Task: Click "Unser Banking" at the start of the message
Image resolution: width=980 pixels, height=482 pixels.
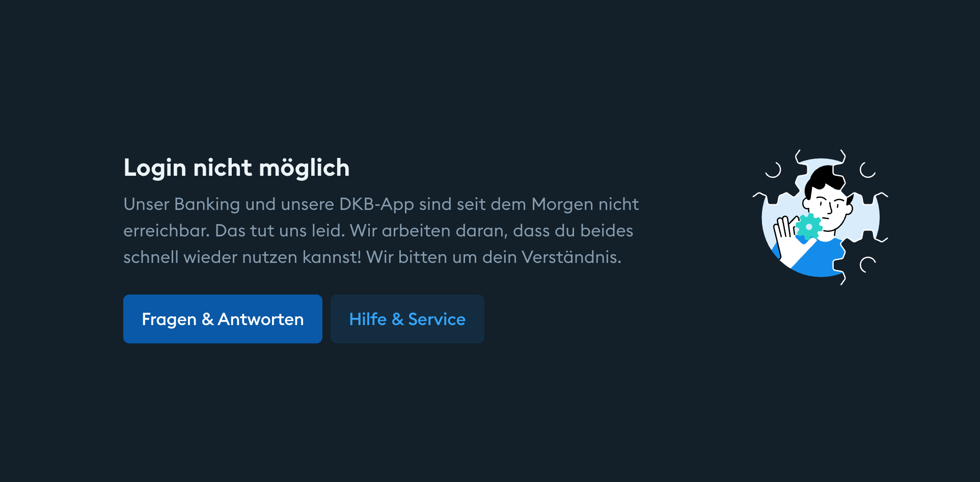Action: 181,204
